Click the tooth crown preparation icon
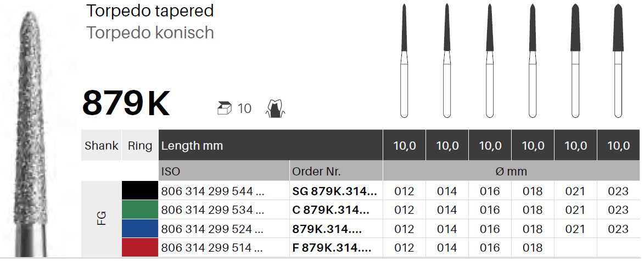This screenshot has height=261, width=644. 276,109
